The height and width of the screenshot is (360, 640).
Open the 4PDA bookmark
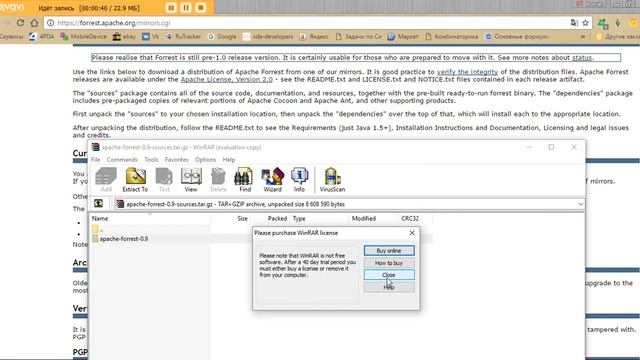click(42, 36)
